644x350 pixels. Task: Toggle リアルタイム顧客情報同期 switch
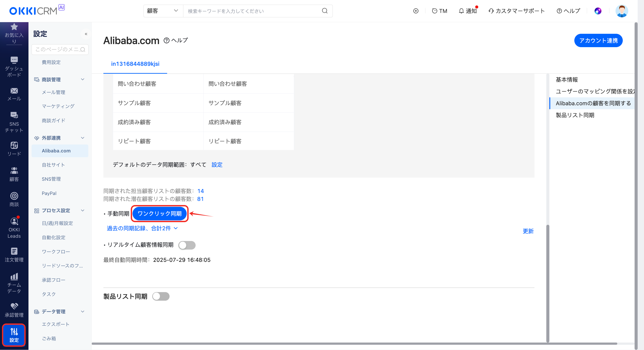(187, 245)
